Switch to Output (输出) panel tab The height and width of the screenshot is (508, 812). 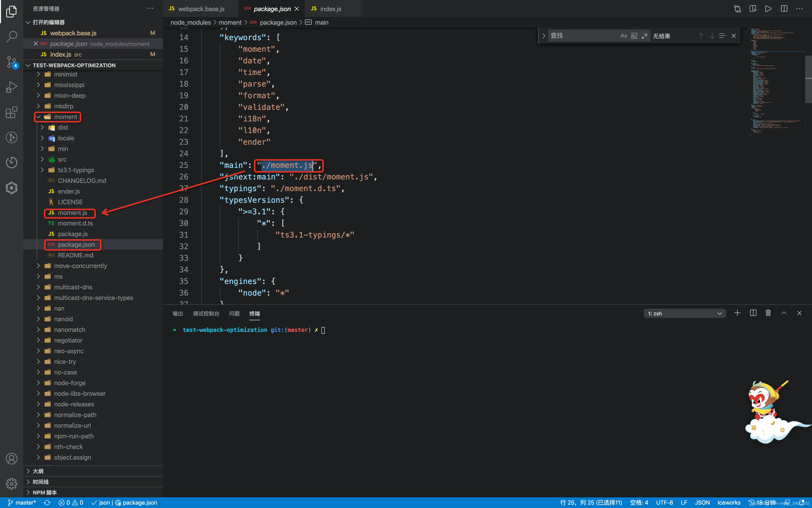[177, 314]
